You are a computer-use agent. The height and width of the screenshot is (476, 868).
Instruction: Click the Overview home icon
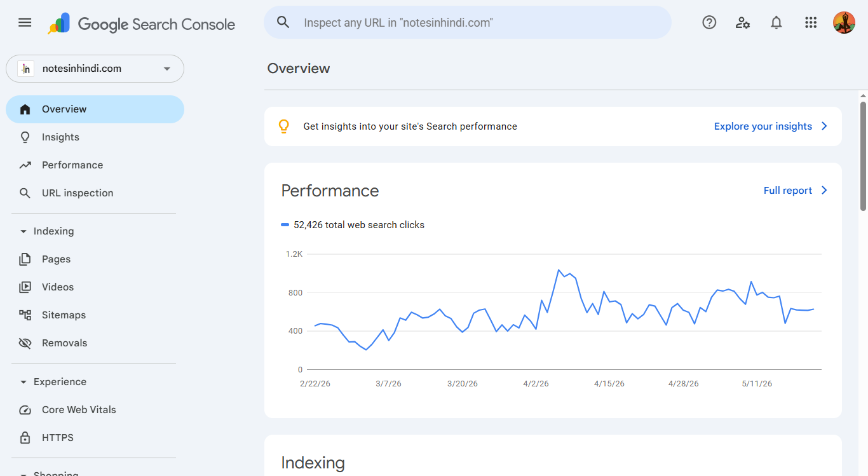tap(25, 109)
